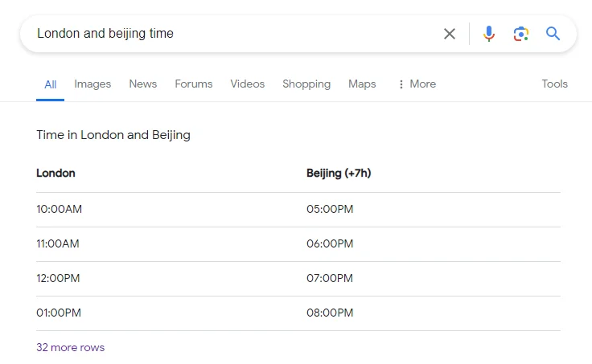Start voice search with the microphone icon
The image size is (592, 364).
tap(489, 34)
